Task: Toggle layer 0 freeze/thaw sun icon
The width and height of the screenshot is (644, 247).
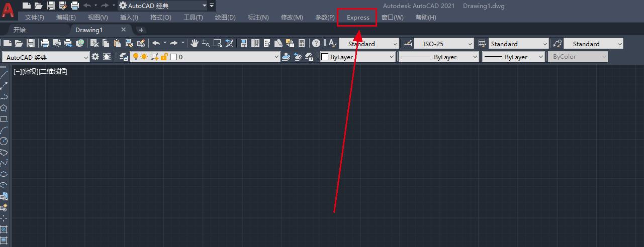Action: click(x=144, y=57)
